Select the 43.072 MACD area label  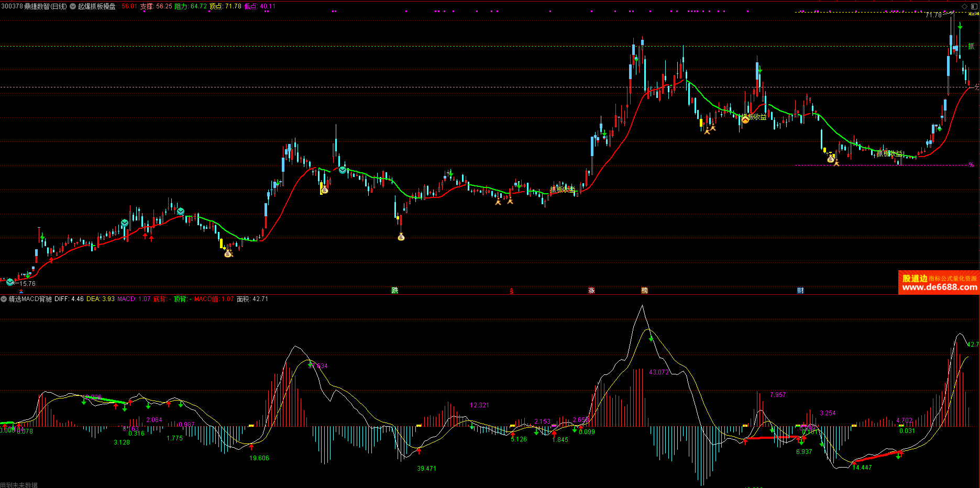pos(659,372)
